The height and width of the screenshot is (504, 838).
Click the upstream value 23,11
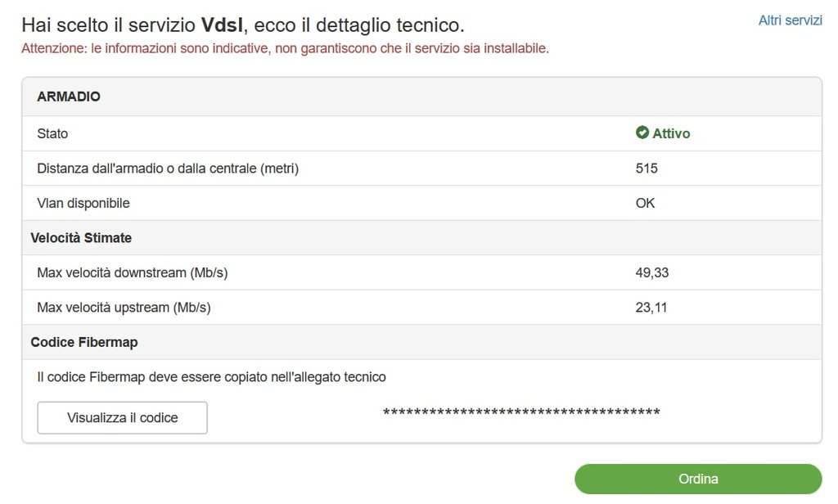tap(651, 308)
